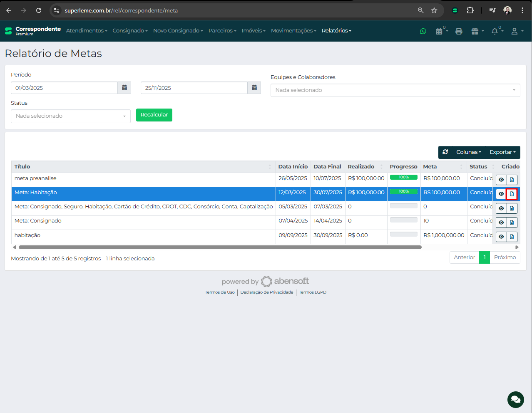This screenshot has height=413, width=532.
Task: Open start date calendar picker
Action: [124, 88]
